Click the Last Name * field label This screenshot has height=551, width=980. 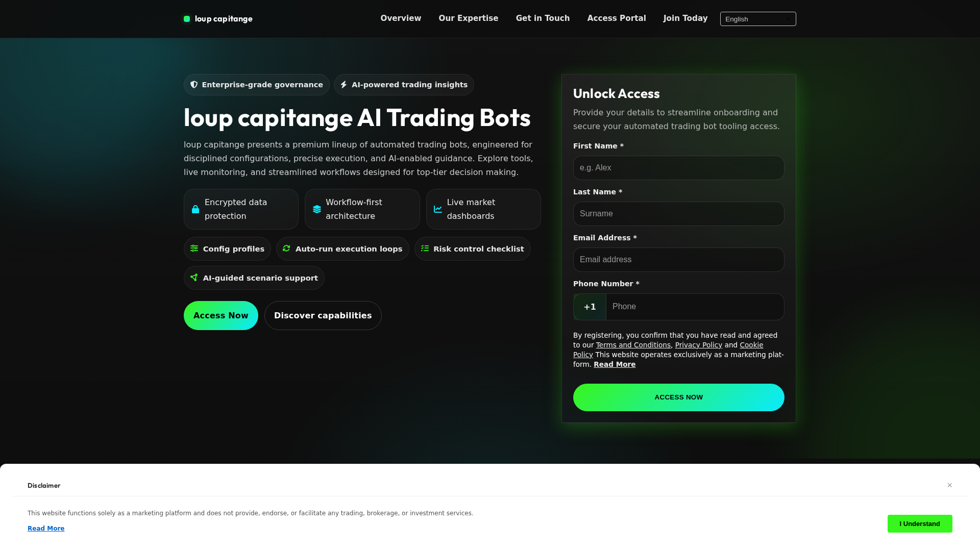[x=598, y=192]
